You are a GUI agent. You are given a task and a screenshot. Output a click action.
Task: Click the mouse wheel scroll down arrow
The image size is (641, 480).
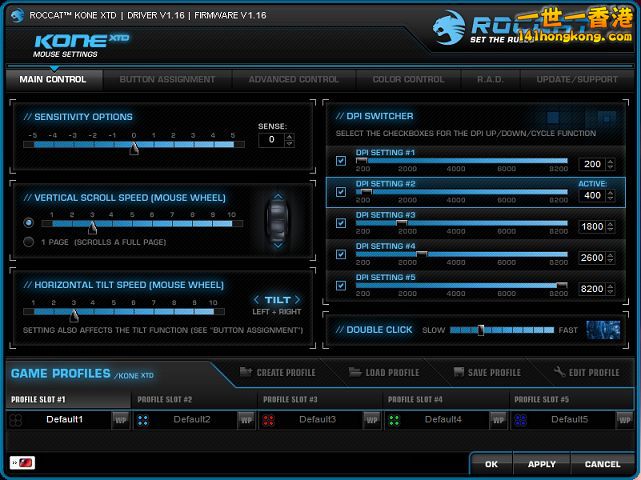pyautogui.click(x=278, y=245)
